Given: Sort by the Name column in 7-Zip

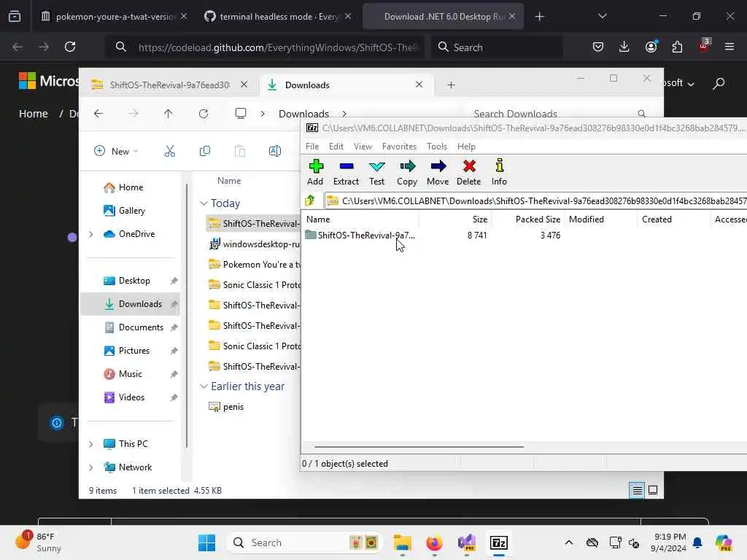Looking at the screenshot, I should 360,219.
